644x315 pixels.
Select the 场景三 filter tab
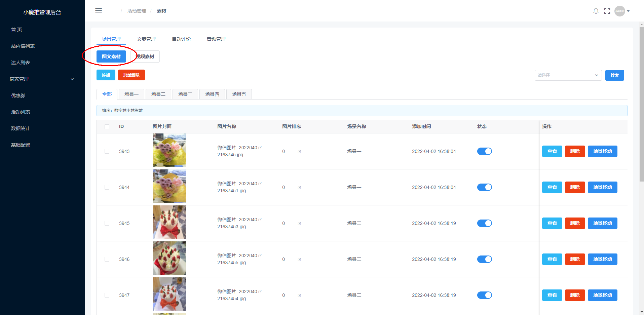(x=185, y=94)
